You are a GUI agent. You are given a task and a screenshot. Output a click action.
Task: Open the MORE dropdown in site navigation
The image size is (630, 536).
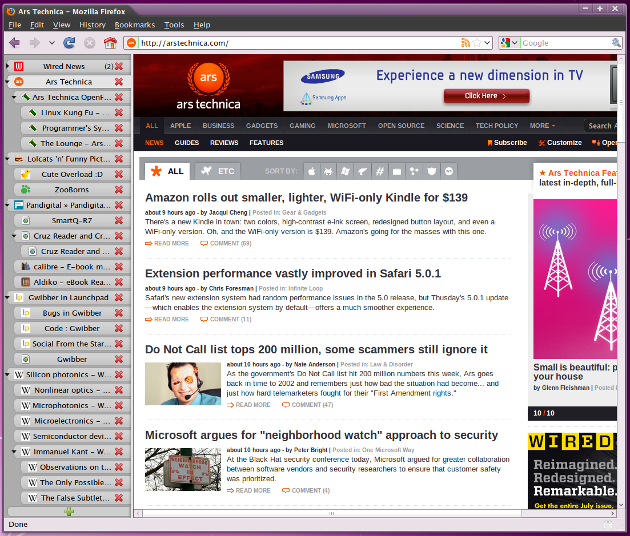tap(542, 126)
